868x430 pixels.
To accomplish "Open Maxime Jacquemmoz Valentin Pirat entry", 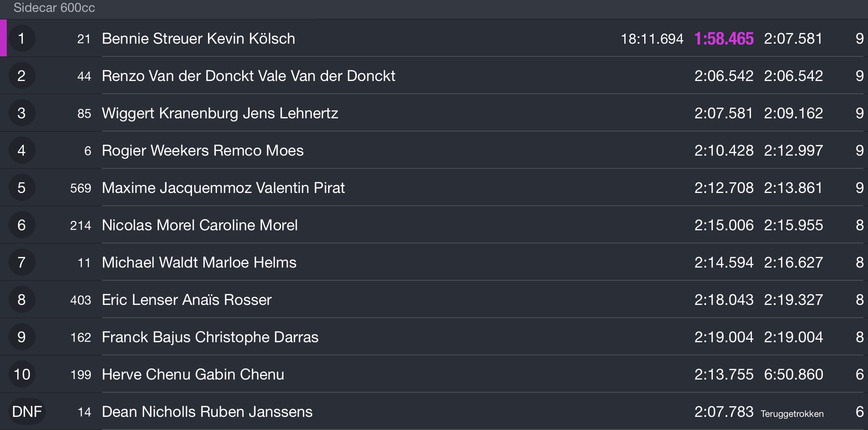I will point(434,187).
